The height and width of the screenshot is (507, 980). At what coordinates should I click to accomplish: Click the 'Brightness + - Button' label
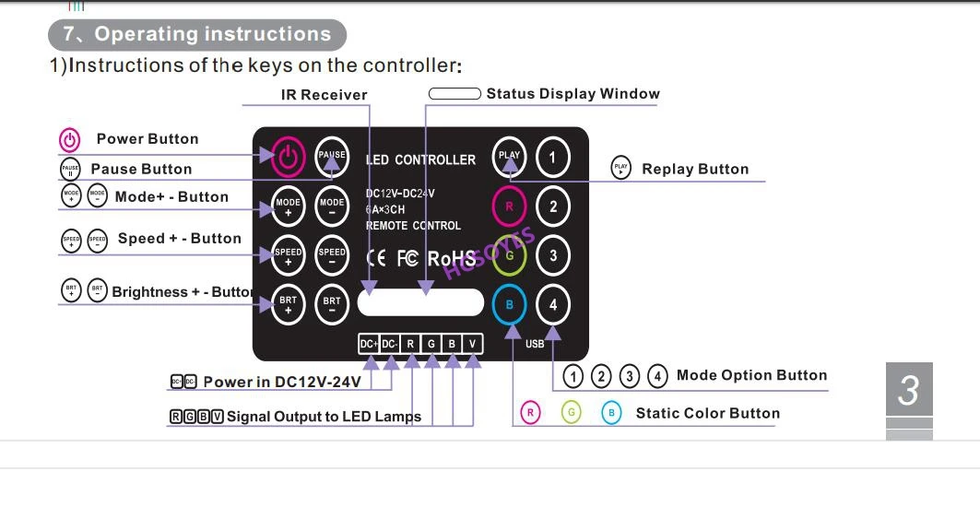pyautogui.click(x=183, y=292)
